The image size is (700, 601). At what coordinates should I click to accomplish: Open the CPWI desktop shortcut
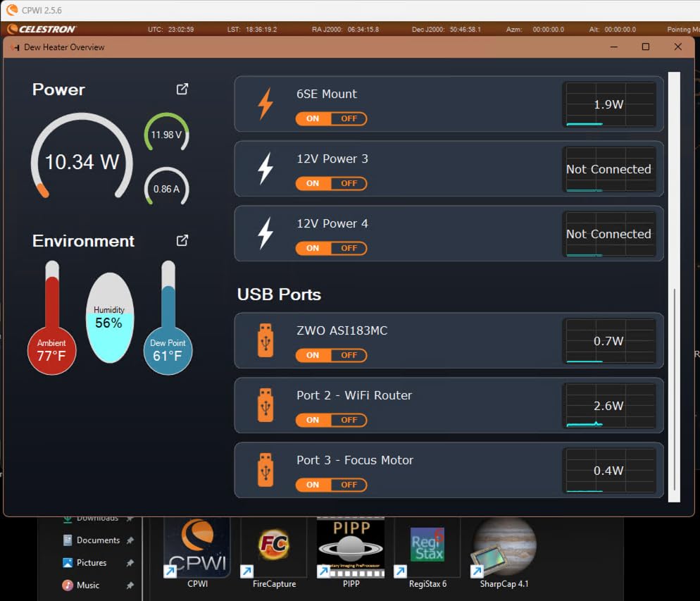[197, 553]
